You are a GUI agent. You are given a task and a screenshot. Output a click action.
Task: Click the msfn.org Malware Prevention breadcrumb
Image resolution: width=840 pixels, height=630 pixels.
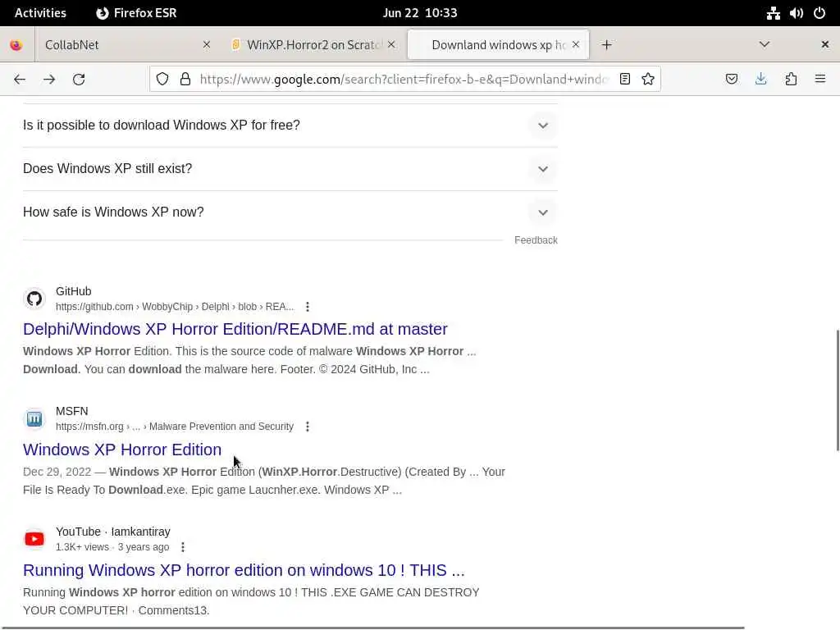point(175,427)
